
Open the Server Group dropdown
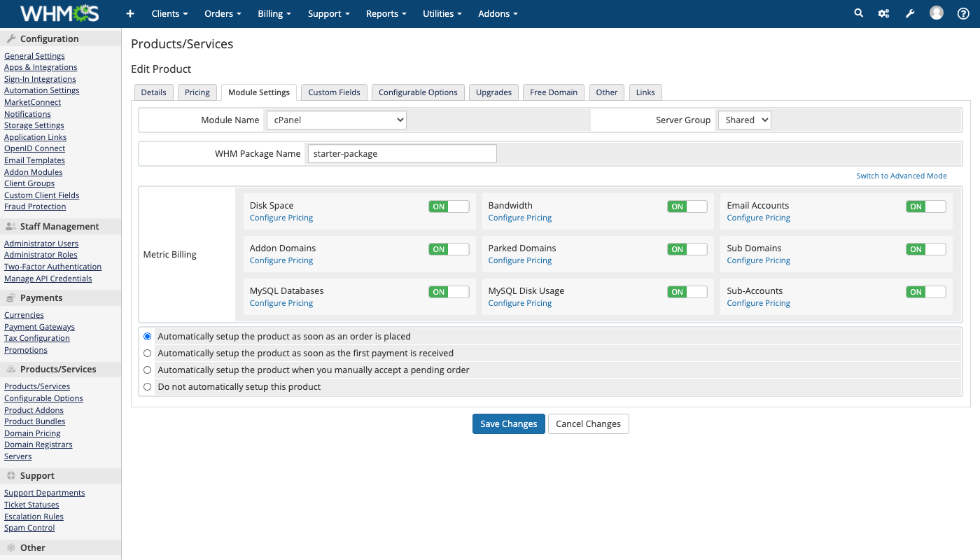pyautogui.click(x=744, y=119)
